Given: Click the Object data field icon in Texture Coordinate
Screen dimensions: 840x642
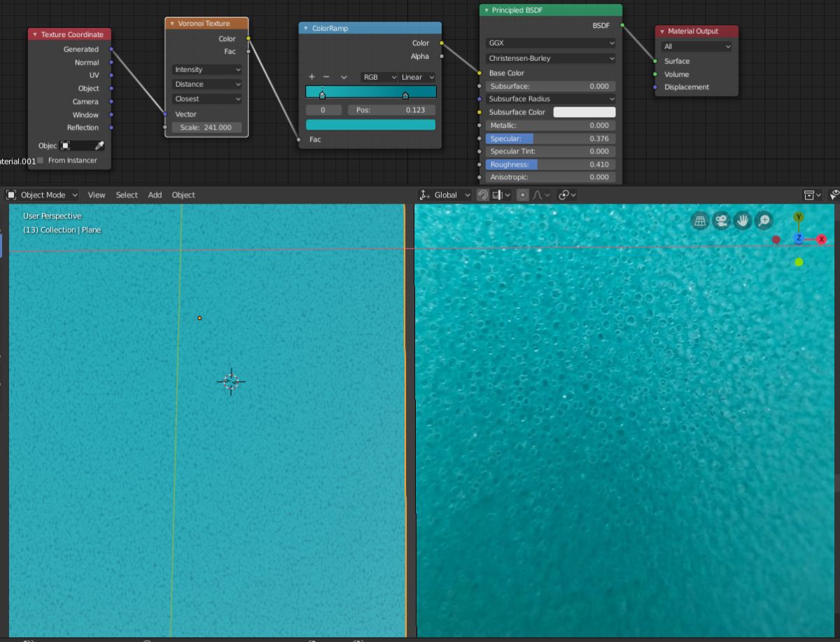Looking at the screenshot, I should pyautogui.click(x=65, y=146).
